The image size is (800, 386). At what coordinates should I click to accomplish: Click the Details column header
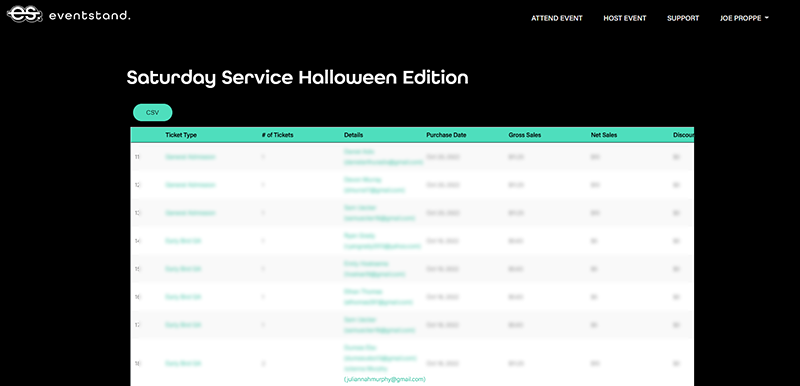(354, 135)
